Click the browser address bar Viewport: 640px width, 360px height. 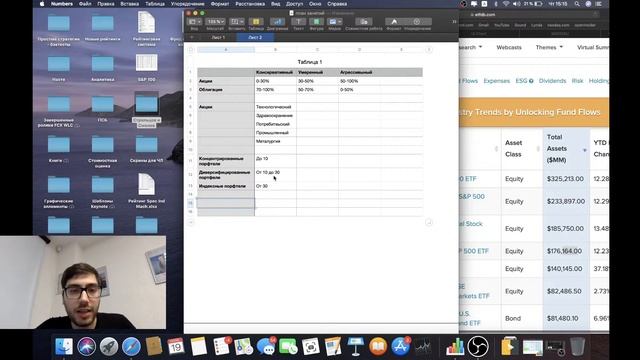tap(530, 14)
